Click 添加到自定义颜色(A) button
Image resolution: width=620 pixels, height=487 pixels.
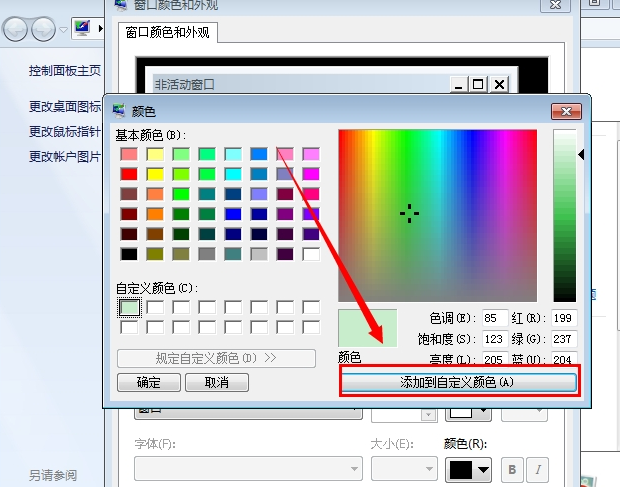[459, 382]
